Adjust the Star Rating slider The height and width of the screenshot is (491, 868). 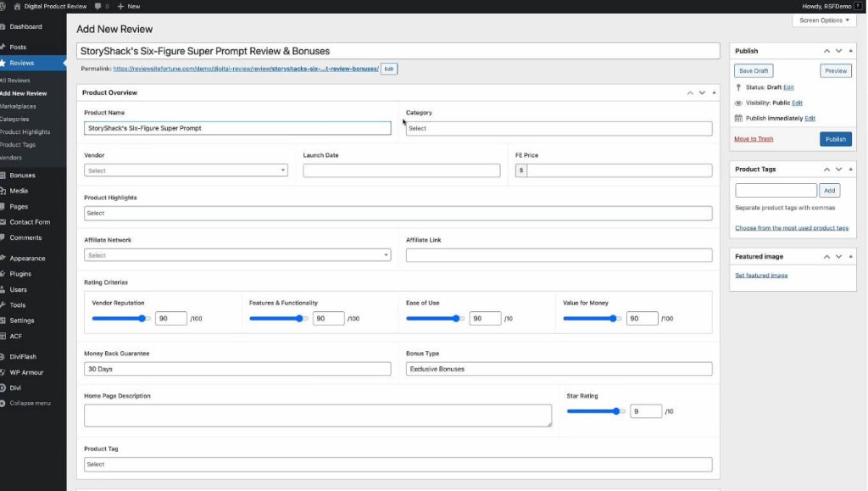[596, 411]
